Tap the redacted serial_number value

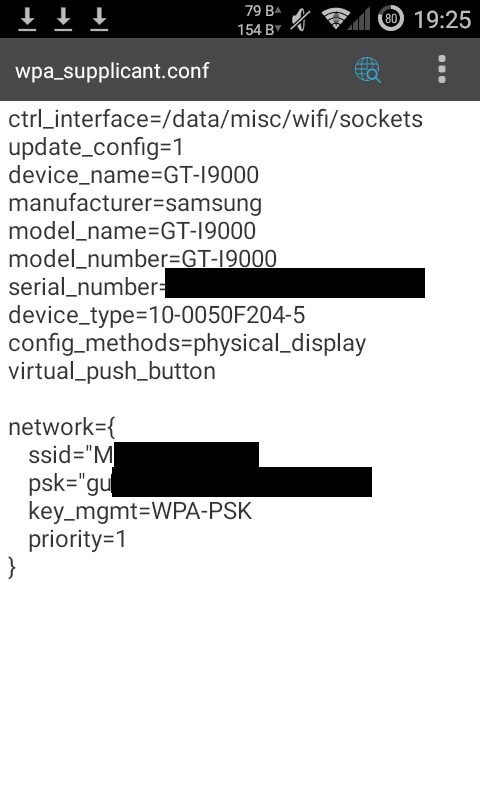pyautogui.click(x=295, y=283)
